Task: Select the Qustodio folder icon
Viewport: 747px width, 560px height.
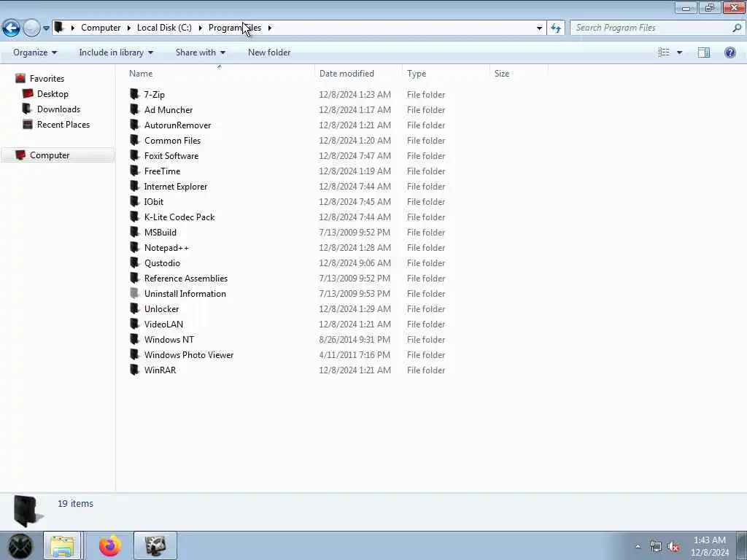Action: point(134,262)
